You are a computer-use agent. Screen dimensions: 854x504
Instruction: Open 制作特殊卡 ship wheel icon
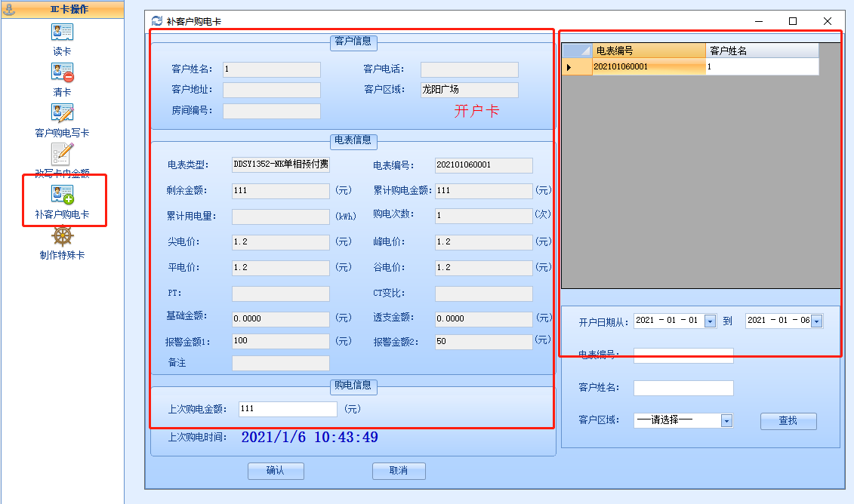click(x=62, y=236)
